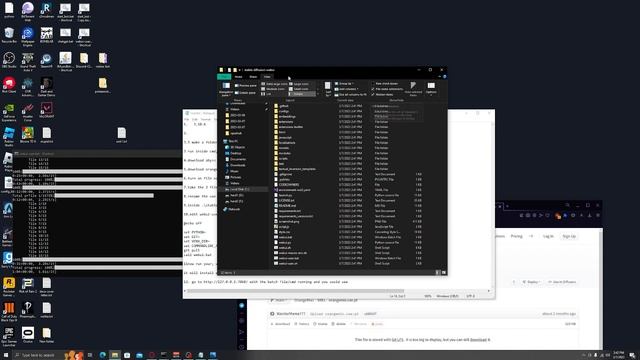The height and width of the screenshot is (360, 640).
Task: Switch to the Home ribbon tab
Action: [238, 77]
